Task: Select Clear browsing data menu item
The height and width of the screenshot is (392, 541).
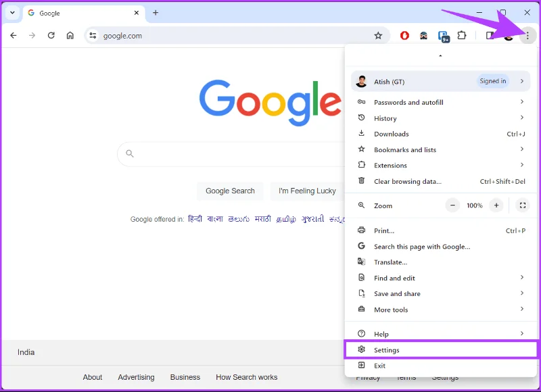Action: (441, 181)
